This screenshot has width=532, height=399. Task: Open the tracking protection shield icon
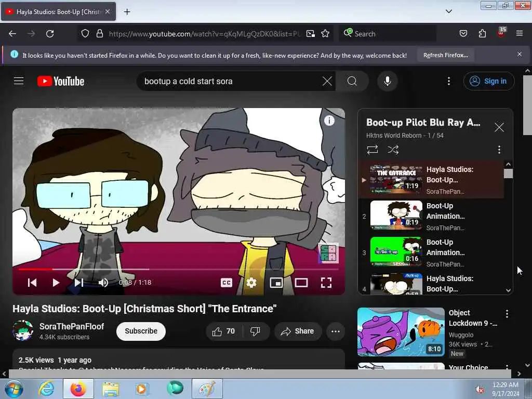point(85,34)
